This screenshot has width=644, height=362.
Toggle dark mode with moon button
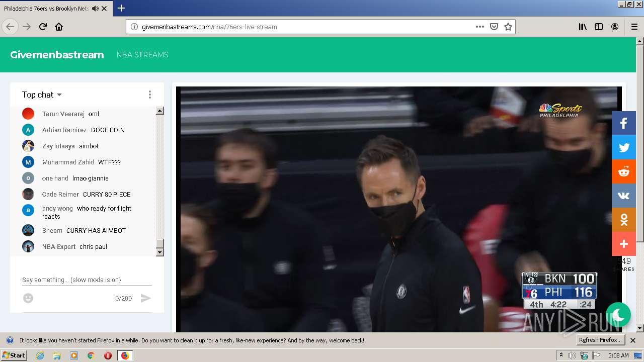click(x=618, y=314)
